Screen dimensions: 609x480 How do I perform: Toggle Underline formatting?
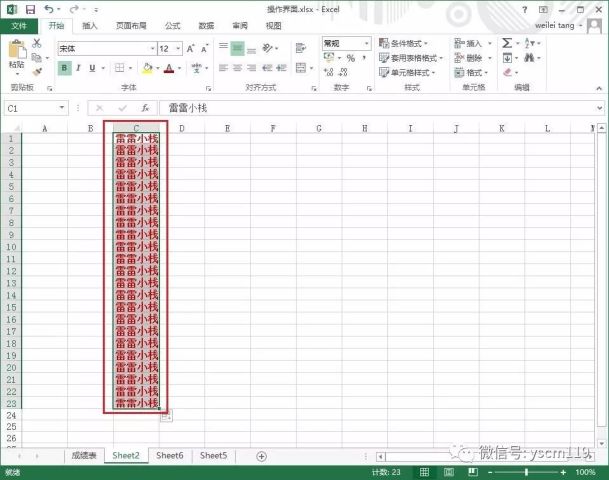[x=92, y=68]
